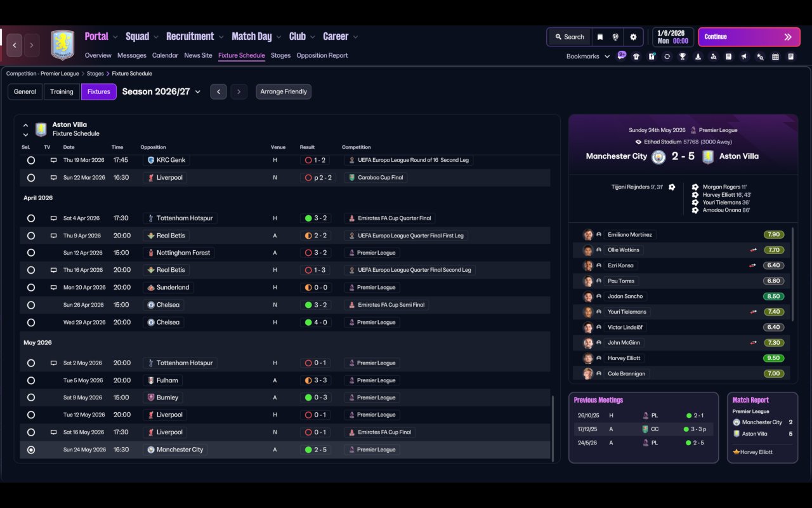Viewport: 812px width, 508px height.
Task: Click the Search button
Action: 569,37
